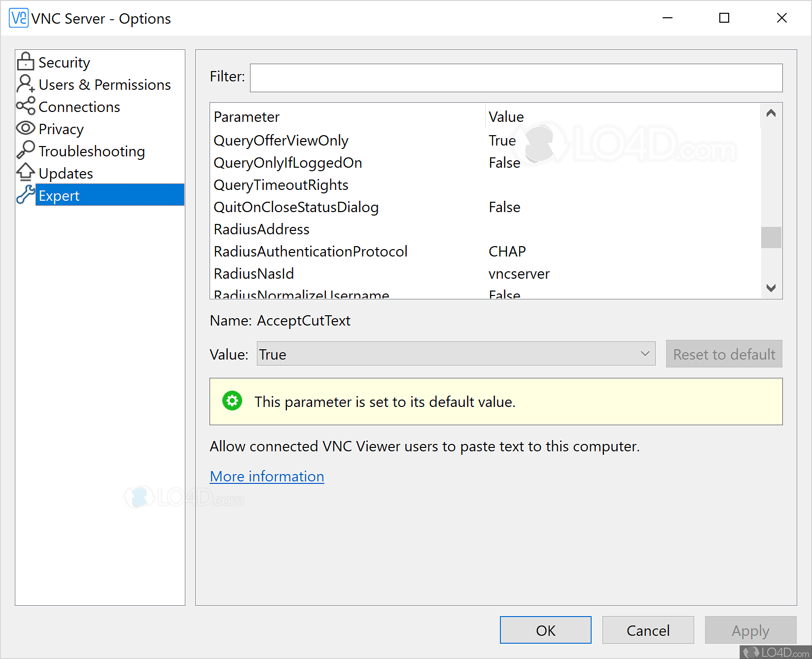Open the Privacy settings page
Screen dimensions: 812x659
point(61,129)
